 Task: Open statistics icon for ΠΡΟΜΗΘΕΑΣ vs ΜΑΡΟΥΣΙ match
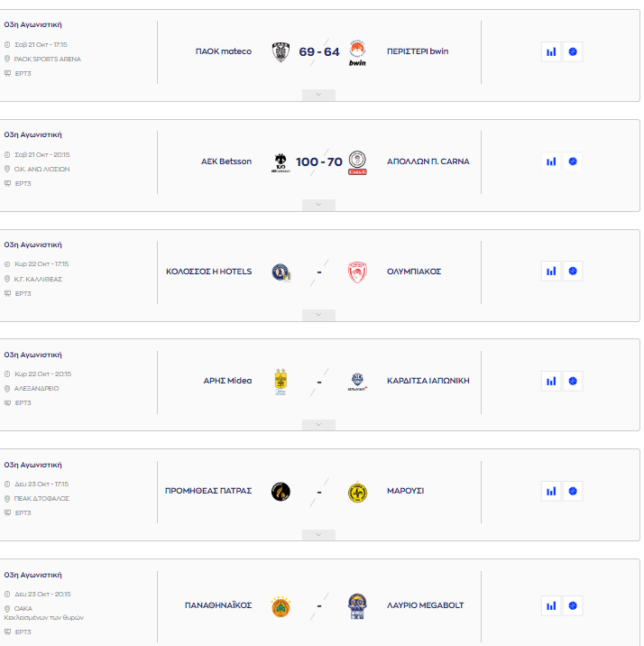550,491
